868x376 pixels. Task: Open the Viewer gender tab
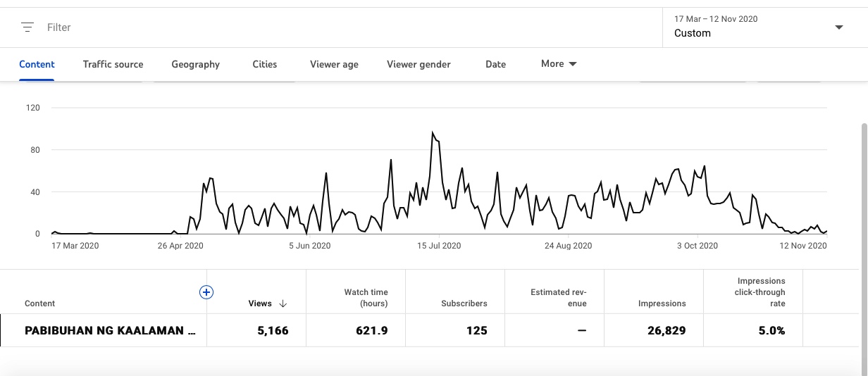[418, 64]
